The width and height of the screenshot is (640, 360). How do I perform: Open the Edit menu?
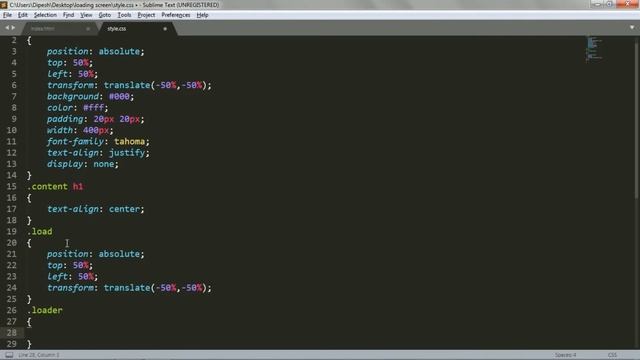click(x=22, y=15)
